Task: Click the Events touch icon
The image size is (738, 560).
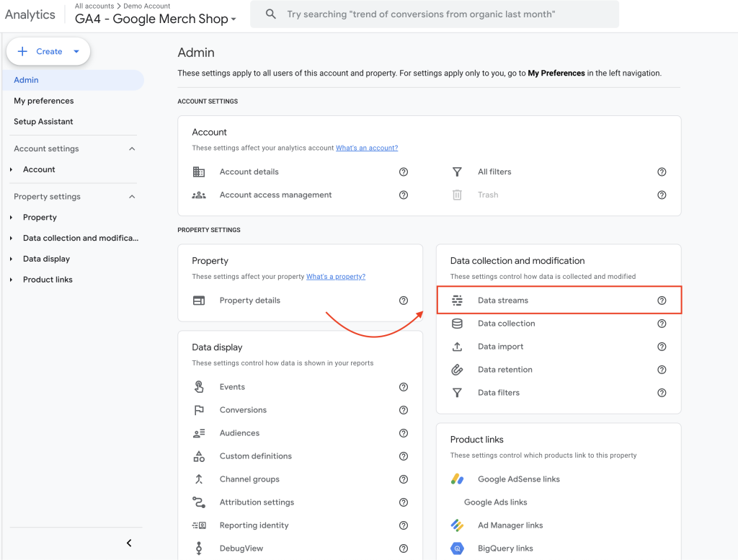Action: [x=199, y=387]
